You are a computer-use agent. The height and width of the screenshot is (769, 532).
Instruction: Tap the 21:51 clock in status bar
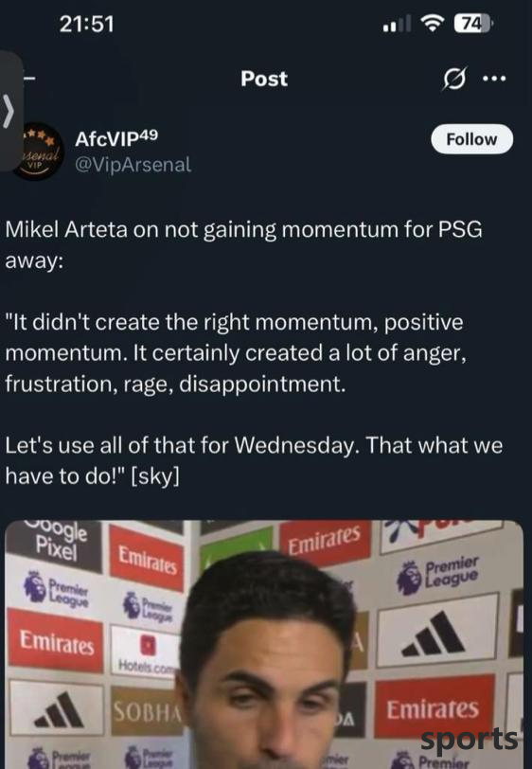tap(86, 24)
